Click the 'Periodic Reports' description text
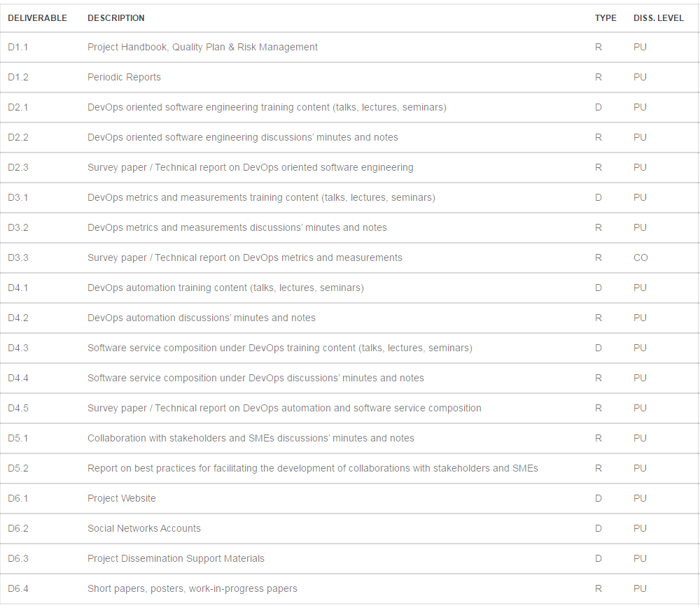This screenshot has height=608, width=700. 124,78
